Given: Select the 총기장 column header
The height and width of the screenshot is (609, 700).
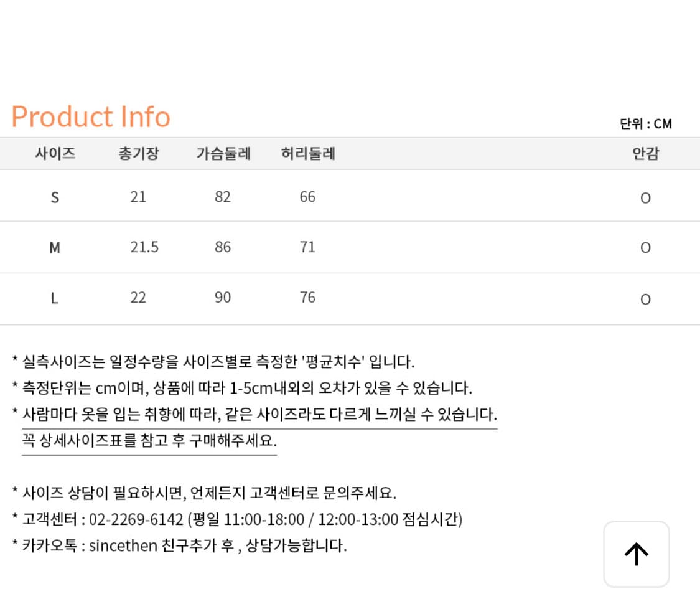Looking at the screenshot, I should [x=138, y=154].
